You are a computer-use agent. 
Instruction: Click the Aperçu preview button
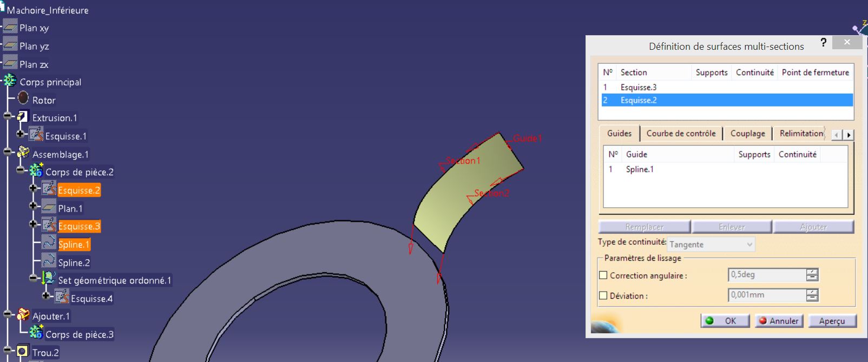pos(832,321)
